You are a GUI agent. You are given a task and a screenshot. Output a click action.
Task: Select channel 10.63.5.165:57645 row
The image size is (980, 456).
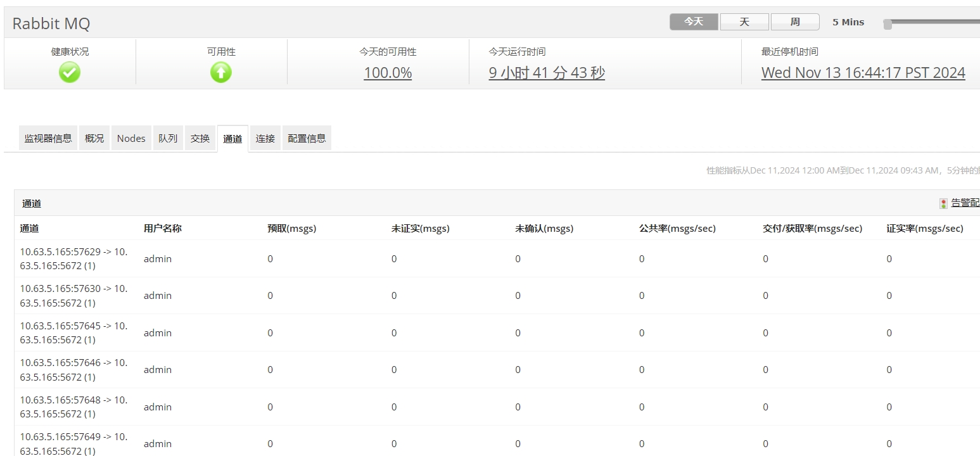point(497,332)
